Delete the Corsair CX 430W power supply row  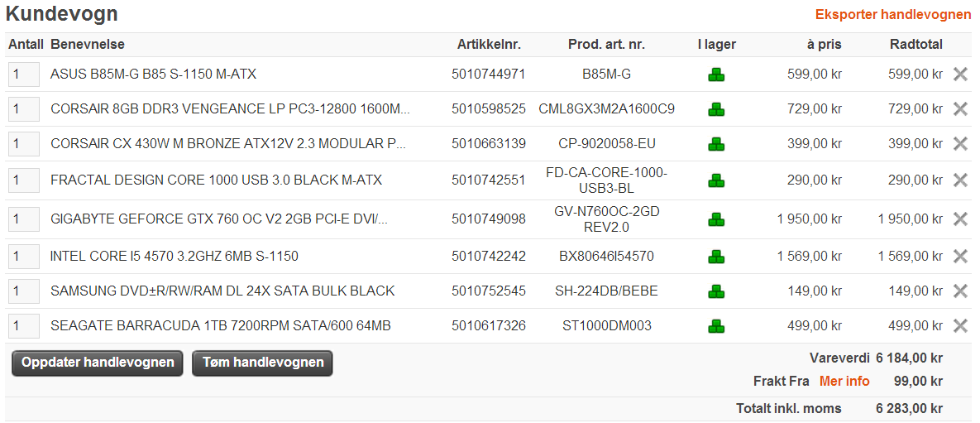click(960, 144)
